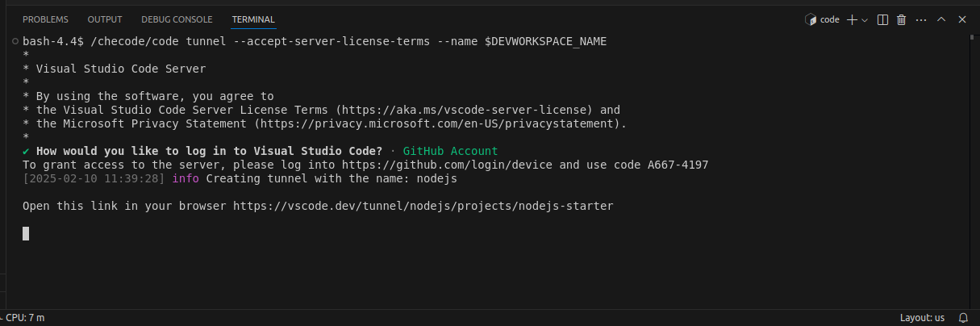Select the Terminal tab
The width and height of the screenshot is (980, 326).
pos(253,19)
